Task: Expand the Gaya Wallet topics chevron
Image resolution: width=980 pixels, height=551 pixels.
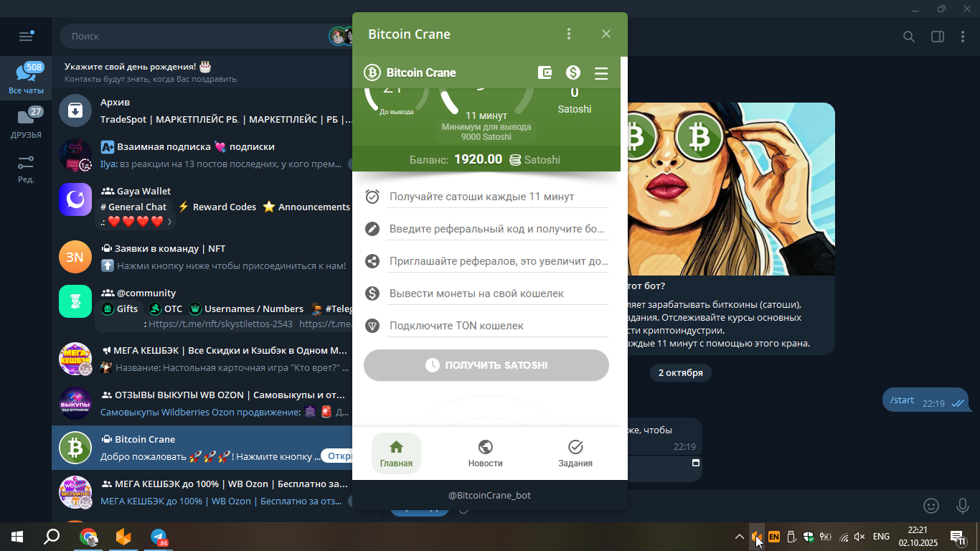Action: [x=169, y=222]
